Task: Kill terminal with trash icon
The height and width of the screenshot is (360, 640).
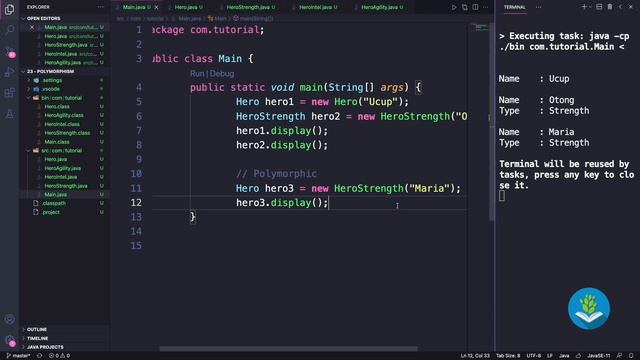Action: click(610, 7)
